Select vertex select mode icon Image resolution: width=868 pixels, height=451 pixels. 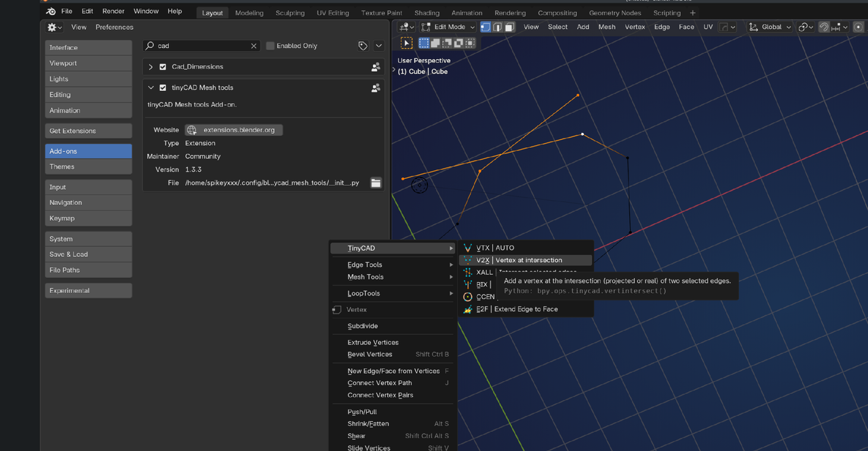pos(486,27)
